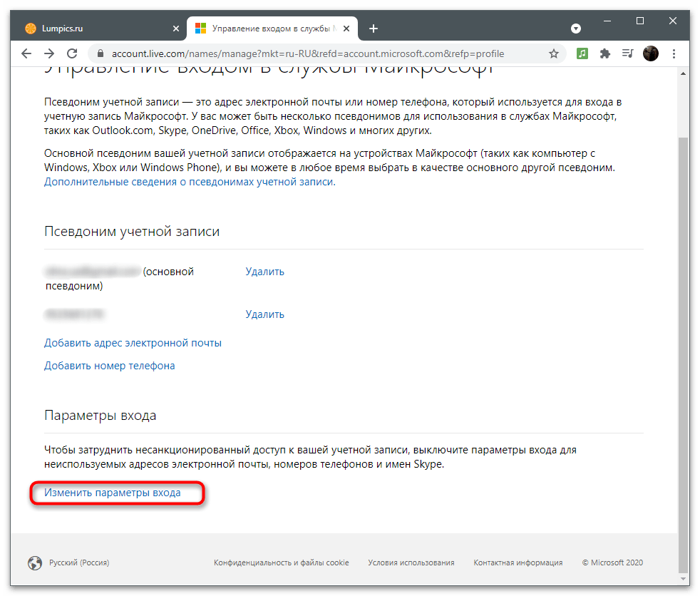The image size is (700, 596).
Task: Click the © Microsoft 2020 text
Action: [612, 562]
